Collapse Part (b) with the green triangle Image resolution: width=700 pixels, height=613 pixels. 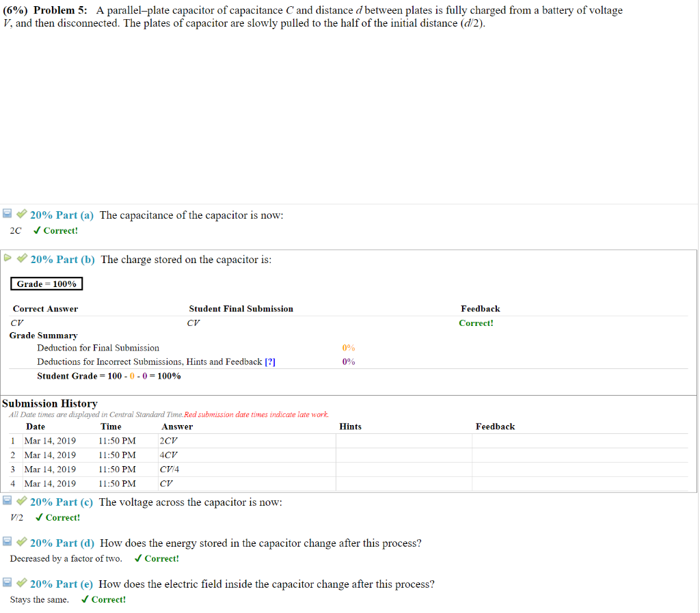(x=8, y=258)
